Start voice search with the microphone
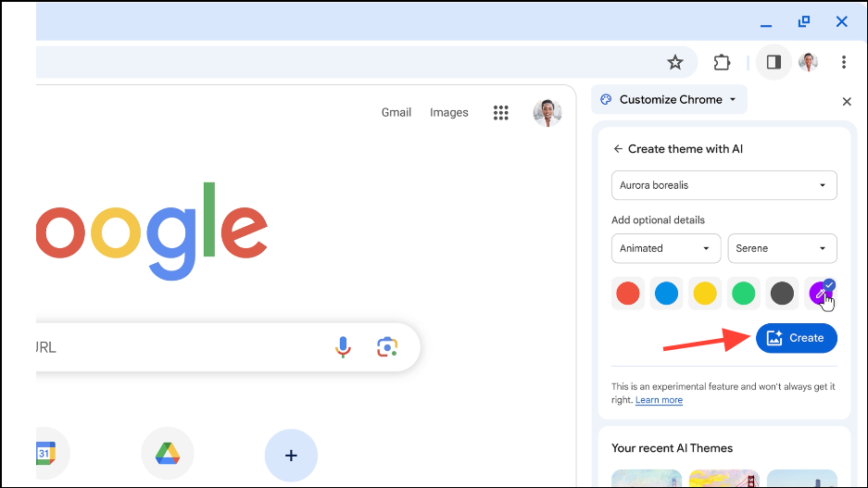Screen dimensions: 868x488 (343, 347)
